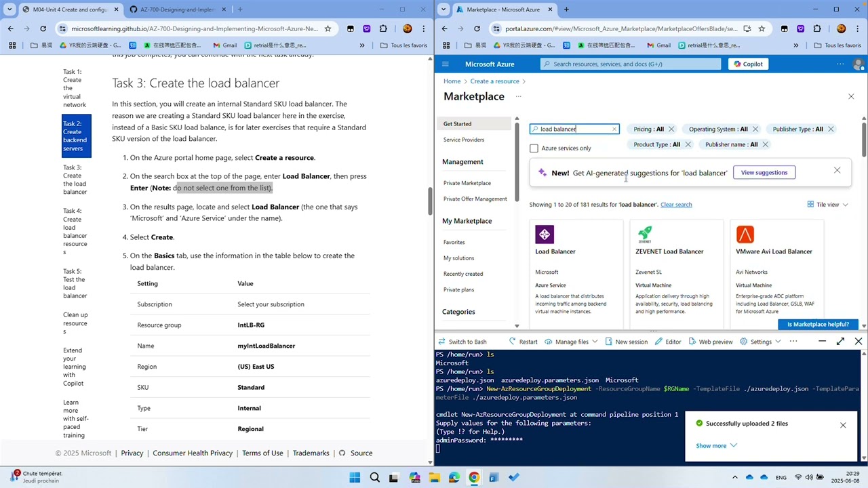Image resolution: width=868 pixels, height=488 pixels.
Task: Jump to 'Task 5: Test the load balancer' nav
Action: point(75,283)
